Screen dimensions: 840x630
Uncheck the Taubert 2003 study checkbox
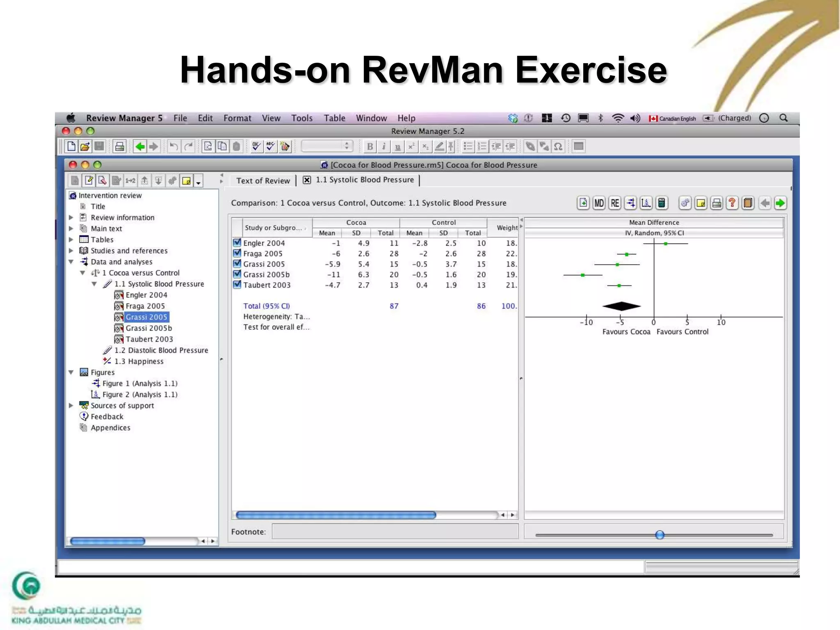point(237,285)
